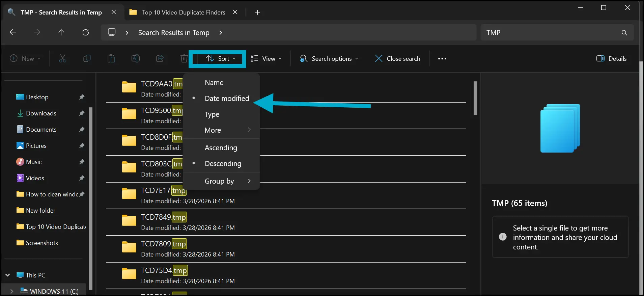The height and width of the screenshot is (296, 644).
Task: Open a new tab with plus button
Action: pyautogui.click(x=257, y=12)
